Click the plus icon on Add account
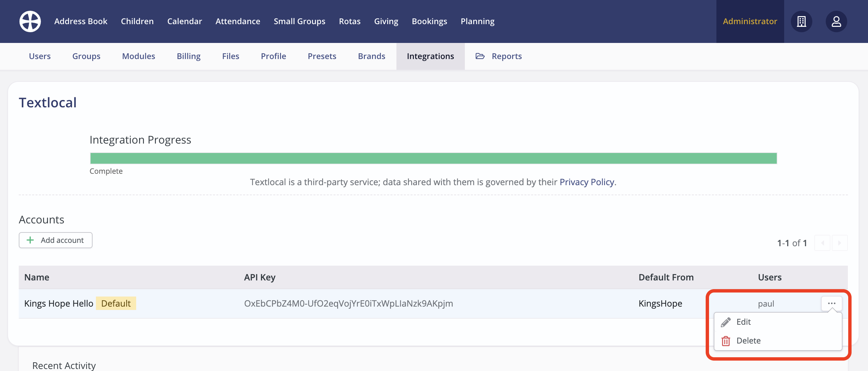This screenshot has width=868, height=371. point(31,240)
